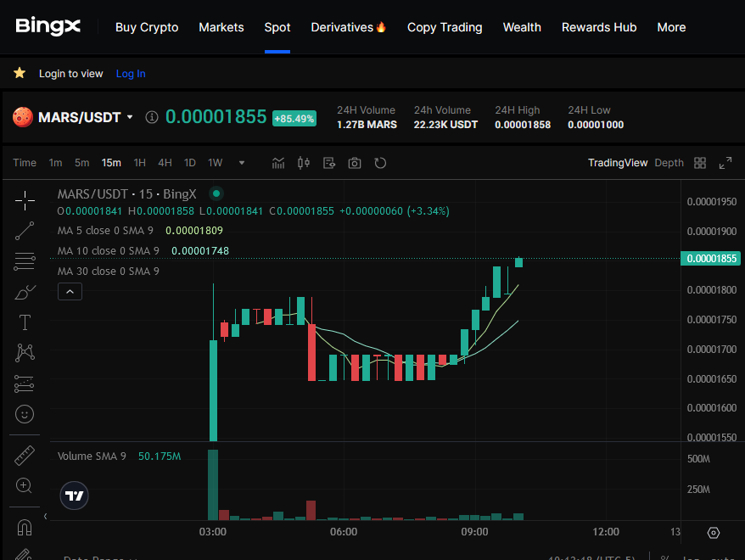Collapse the drawing toolbar side arrow

click(x=45, y=516)
